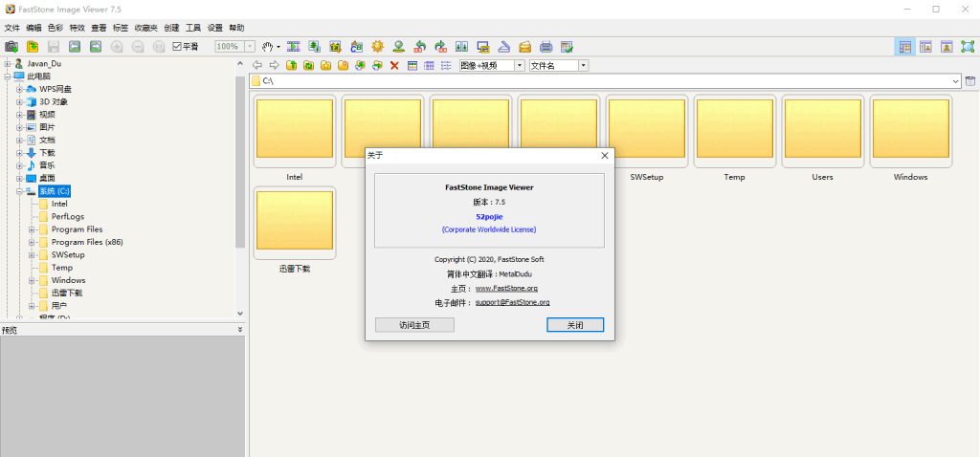Open the 文件 menu
Screen dimensions: 980x457
coord(11,28)
